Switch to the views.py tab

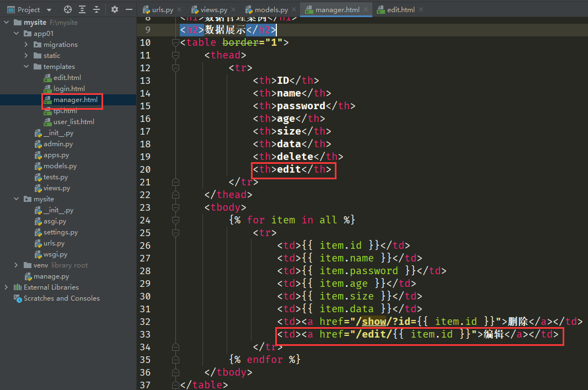[x=212, y=10]
